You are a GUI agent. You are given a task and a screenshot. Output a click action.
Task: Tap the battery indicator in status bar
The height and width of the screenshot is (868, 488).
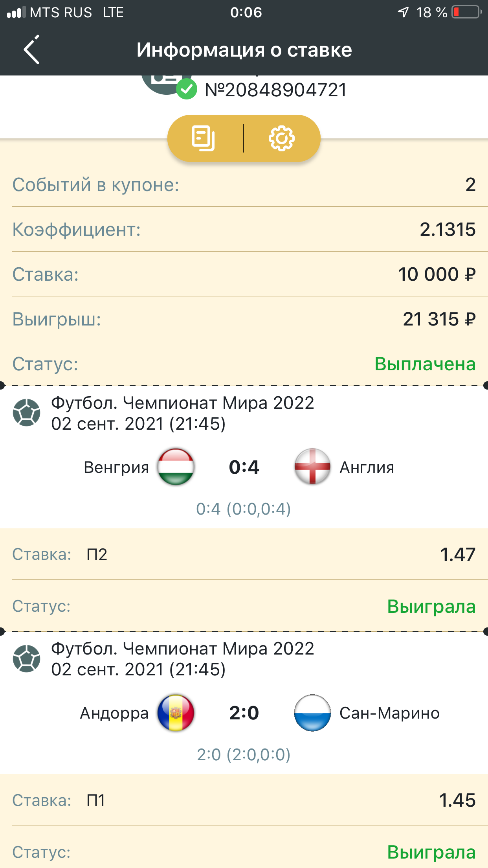(466, 12)
